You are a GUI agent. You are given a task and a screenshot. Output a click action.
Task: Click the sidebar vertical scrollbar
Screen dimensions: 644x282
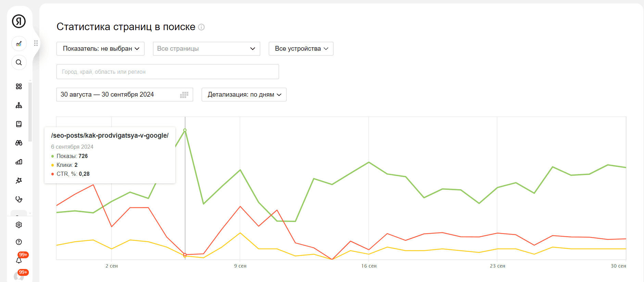(30, 111)
